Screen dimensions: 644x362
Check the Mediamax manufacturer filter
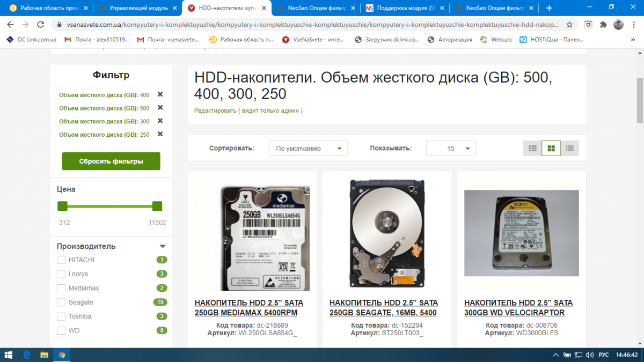click(61, 288)
